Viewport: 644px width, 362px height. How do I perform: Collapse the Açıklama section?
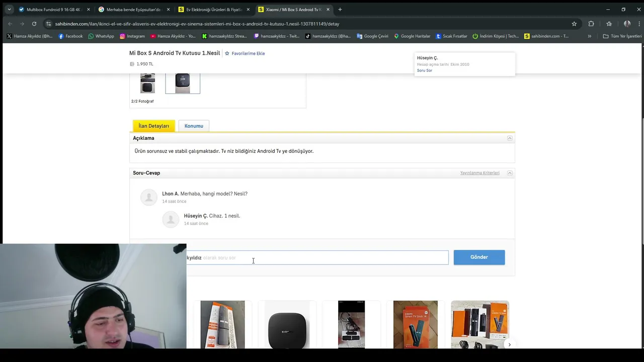click(x=510, y=138)
